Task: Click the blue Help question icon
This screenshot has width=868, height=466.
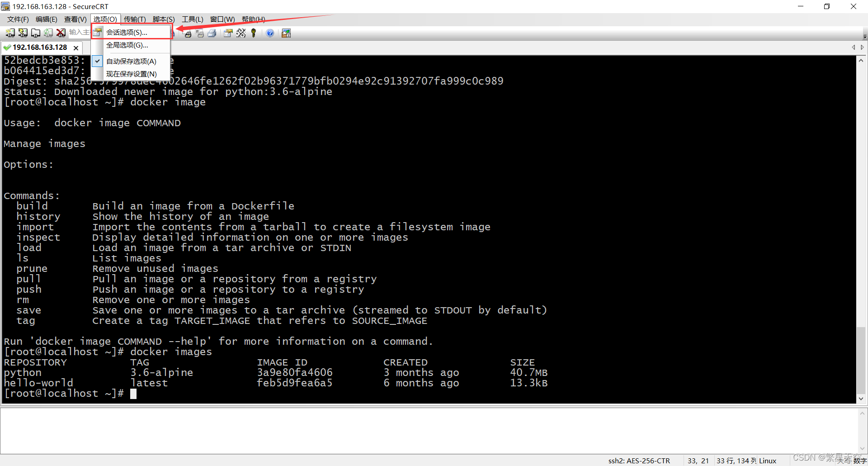Action: pos(270,33)
